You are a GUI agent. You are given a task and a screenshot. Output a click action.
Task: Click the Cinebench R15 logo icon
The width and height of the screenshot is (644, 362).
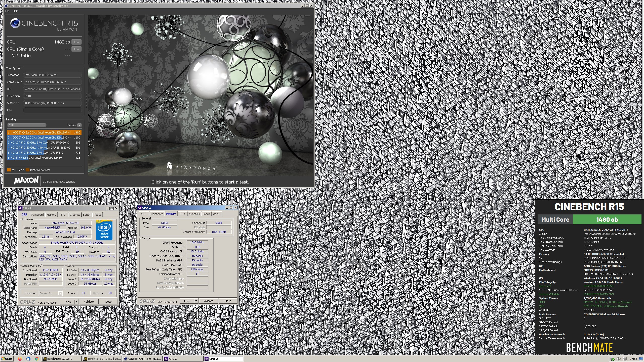tap(15, 23)
